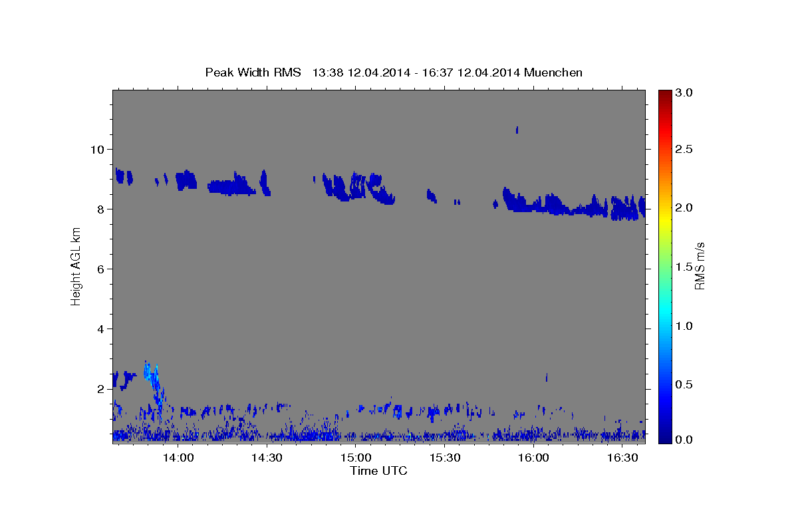Select the 'Time UTC' axis label

click(378, 471)
